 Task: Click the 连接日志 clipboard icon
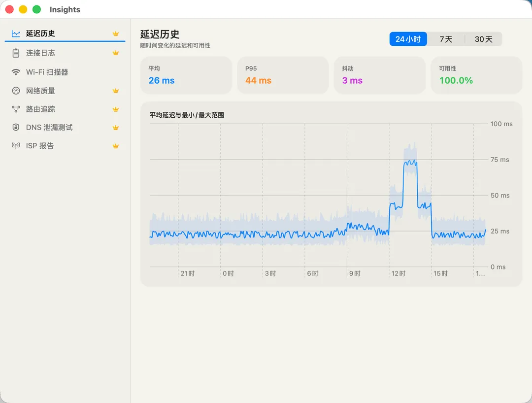(16, 53)
